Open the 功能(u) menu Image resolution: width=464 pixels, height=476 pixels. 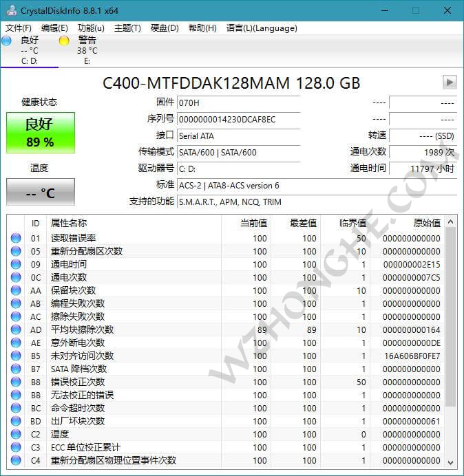click(91, 28)
